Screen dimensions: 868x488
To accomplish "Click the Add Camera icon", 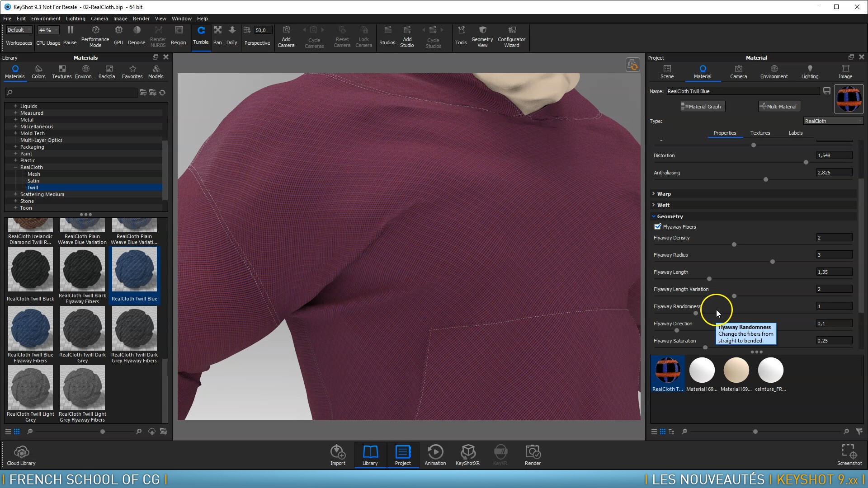I will pos(286,36).
